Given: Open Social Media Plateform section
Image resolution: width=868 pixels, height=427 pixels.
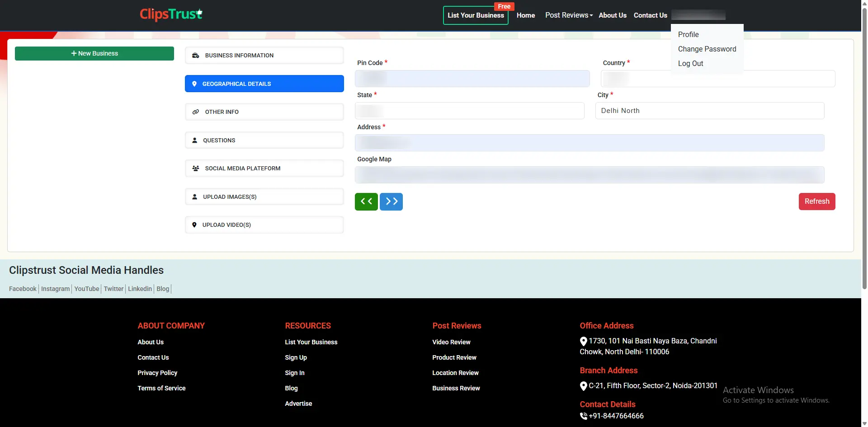Looking at the screenshot, I should coord(264,168).
